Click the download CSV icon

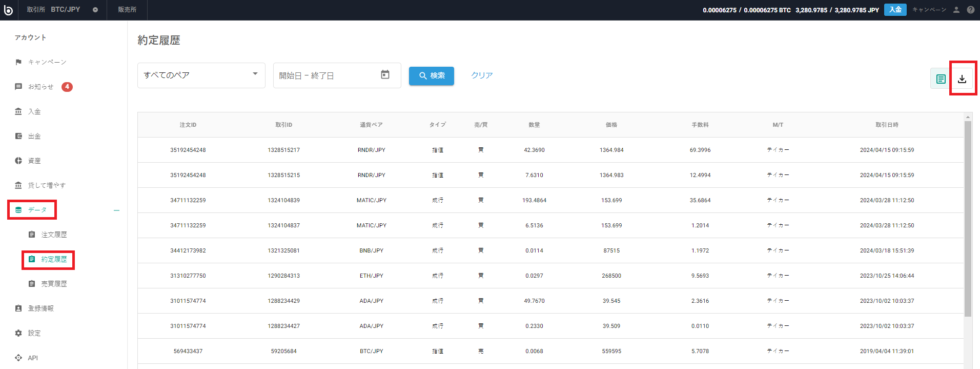pos(962,79)
